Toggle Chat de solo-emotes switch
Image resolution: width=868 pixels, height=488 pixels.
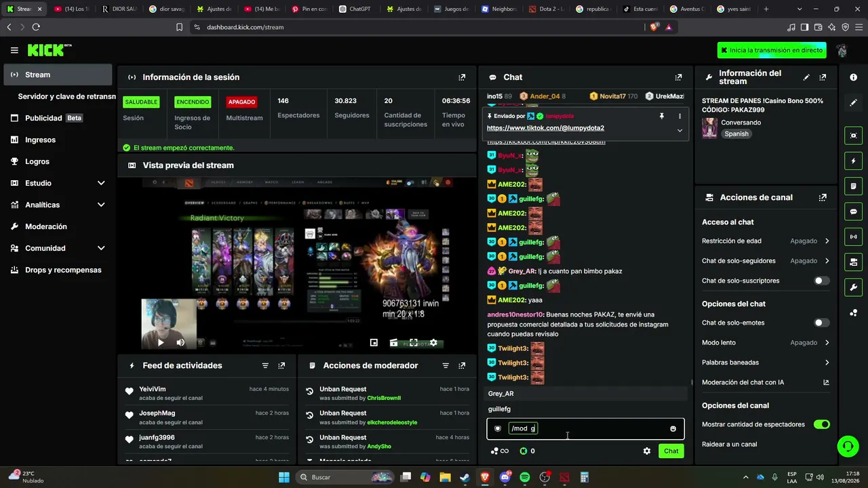(x=822, y=323)
